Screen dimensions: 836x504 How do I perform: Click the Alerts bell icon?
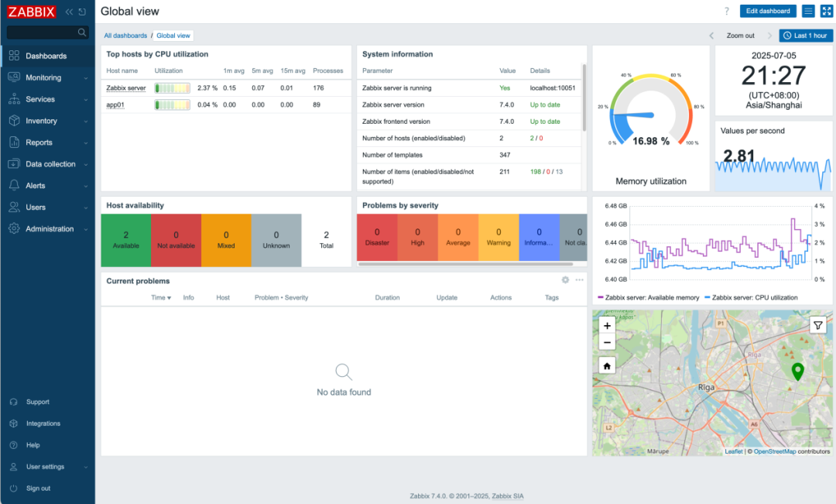(x=15, y=185)
